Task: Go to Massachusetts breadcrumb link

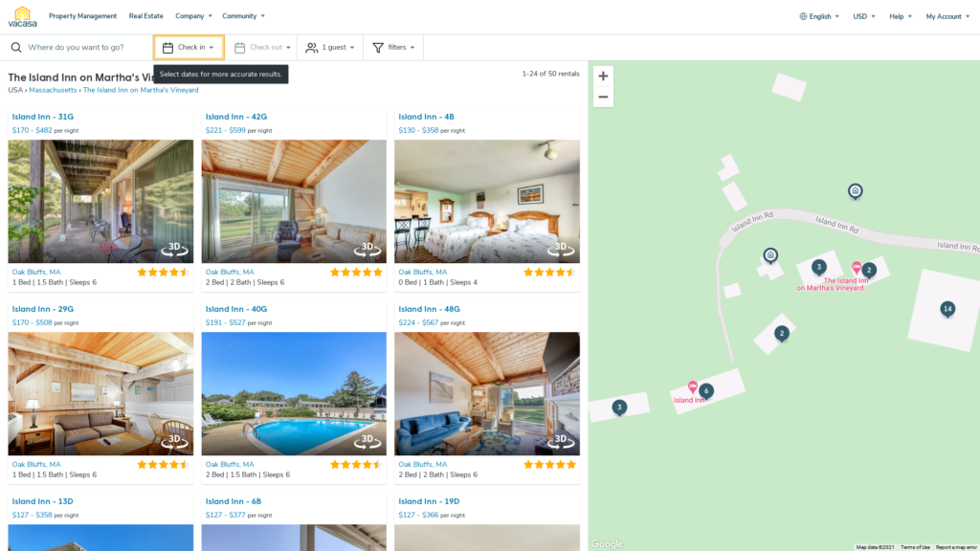Action: click(x=53, y=90)
